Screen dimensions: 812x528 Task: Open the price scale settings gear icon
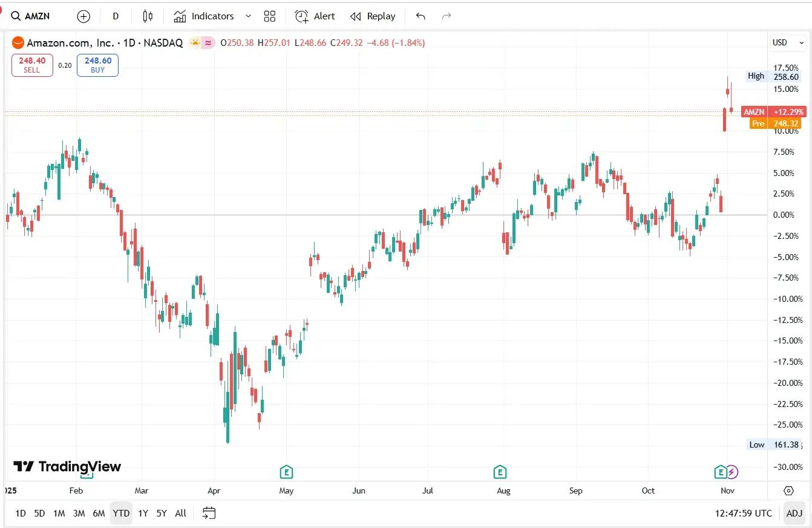pyautogui.click(x=788, y=491)
